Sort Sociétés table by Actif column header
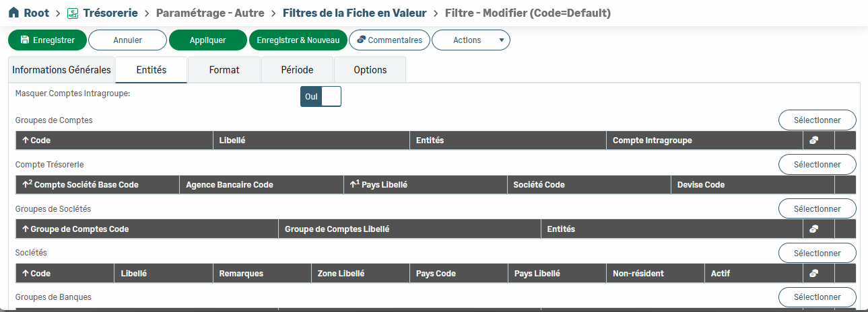This screenshot has height=312, width=868. (x=721, y=274)
